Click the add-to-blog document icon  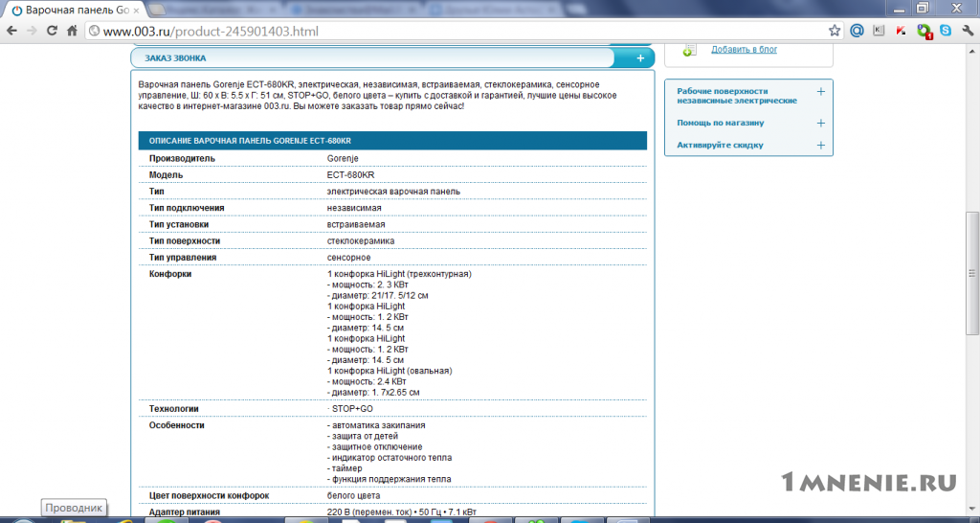(x=690, y=50)
